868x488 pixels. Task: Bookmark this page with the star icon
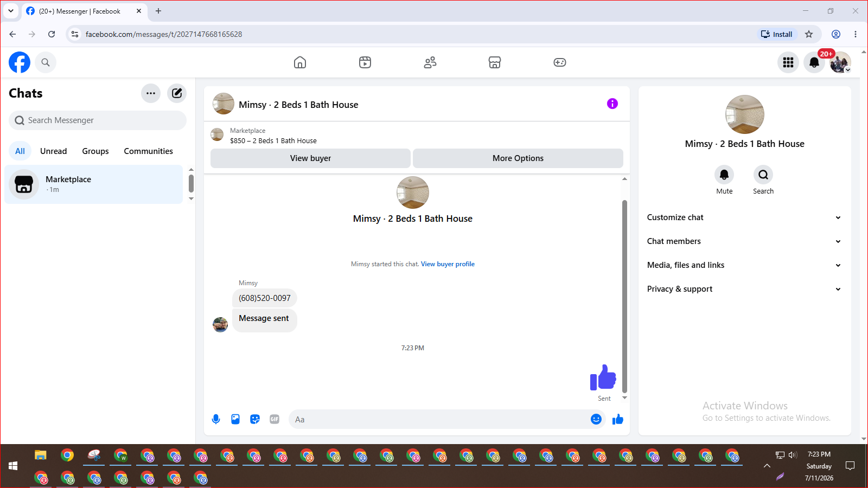click(809, 34)
